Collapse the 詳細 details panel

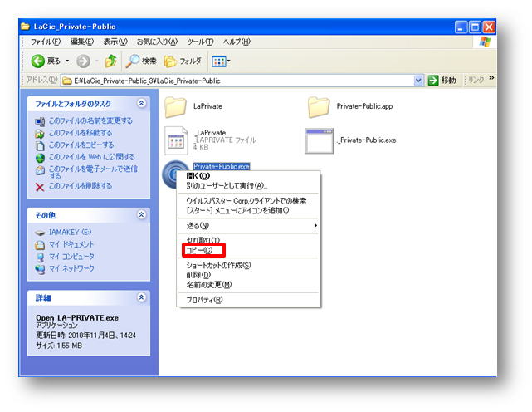[141, 297]
